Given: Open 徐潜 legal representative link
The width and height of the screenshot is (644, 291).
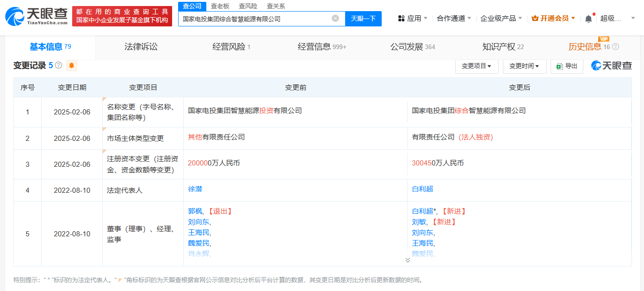Looking at the screenshot, I should pyautogui.click(x=195, y=189).
